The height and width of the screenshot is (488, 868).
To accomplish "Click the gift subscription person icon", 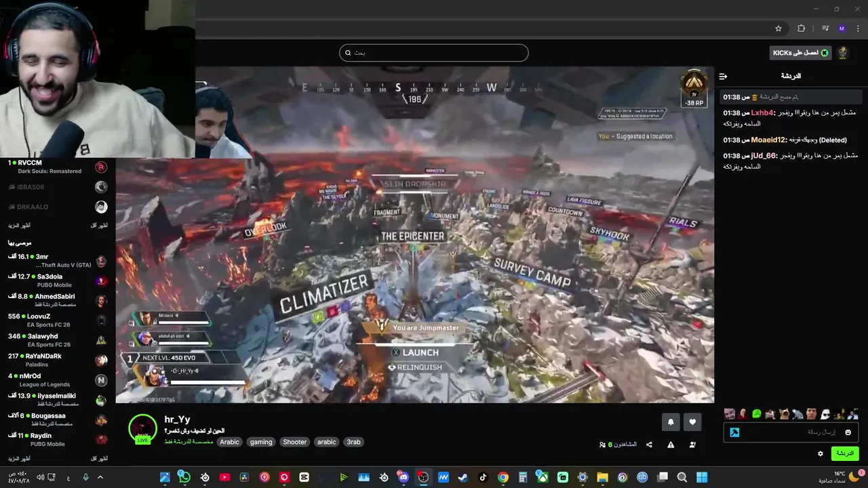I will [692, 445].
